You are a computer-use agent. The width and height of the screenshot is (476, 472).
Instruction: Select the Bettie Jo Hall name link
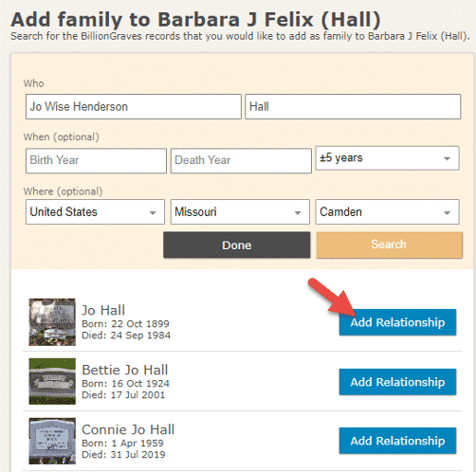[125, 370]
